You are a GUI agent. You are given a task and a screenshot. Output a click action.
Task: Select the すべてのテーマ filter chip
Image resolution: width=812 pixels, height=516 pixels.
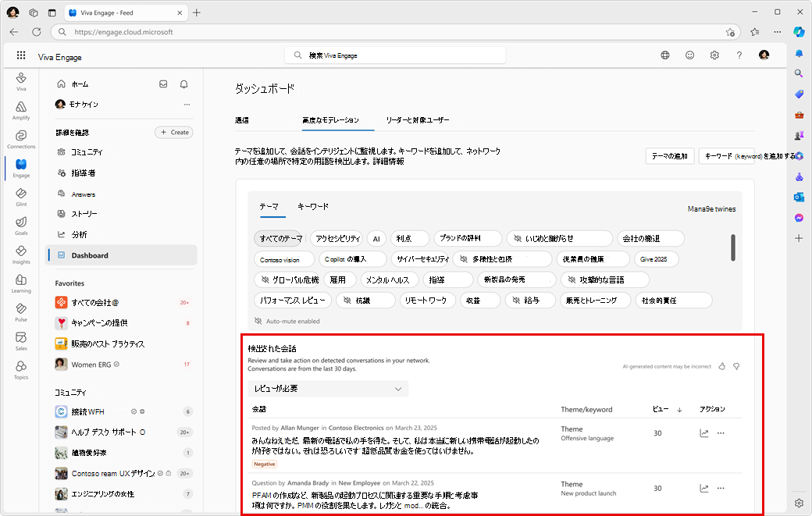tap(279, 239)
